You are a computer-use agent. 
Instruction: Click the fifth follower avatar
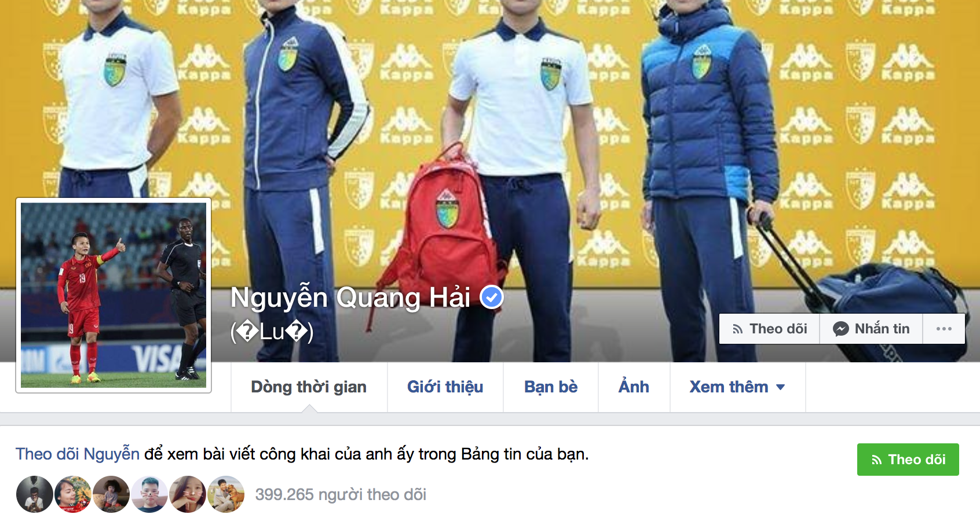click(x=188, y=494)
